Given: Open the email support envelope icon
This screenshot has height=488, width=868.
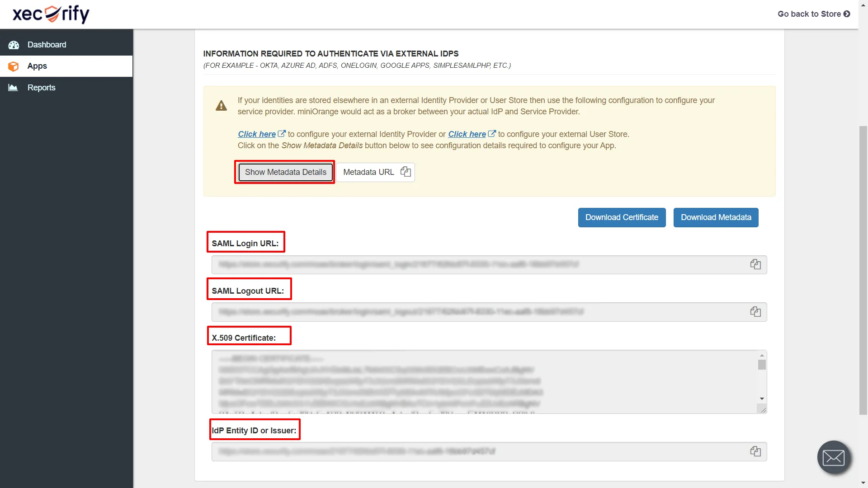Looking at the screenshot, I should coord(834,457).
